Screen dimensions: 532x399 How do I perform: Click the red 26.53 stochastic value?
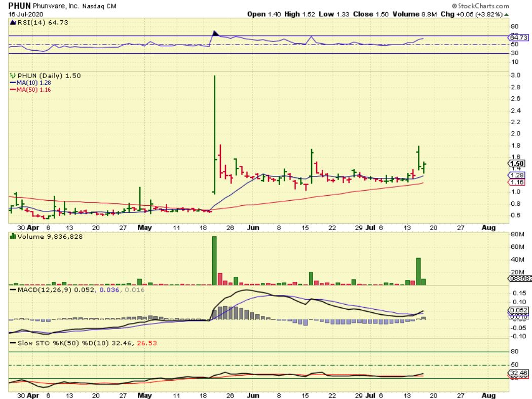(147, 343)
